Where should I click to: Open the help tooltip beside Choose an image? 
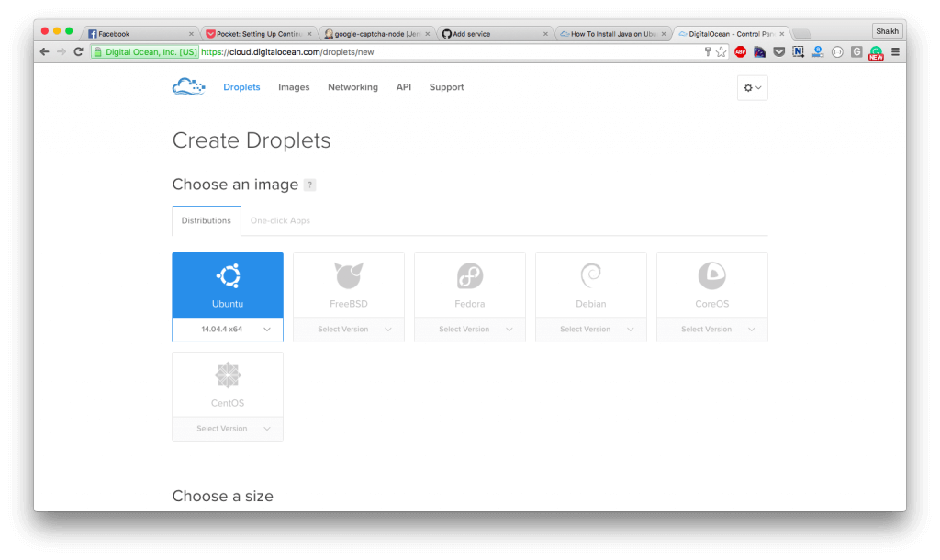[309, 185]
